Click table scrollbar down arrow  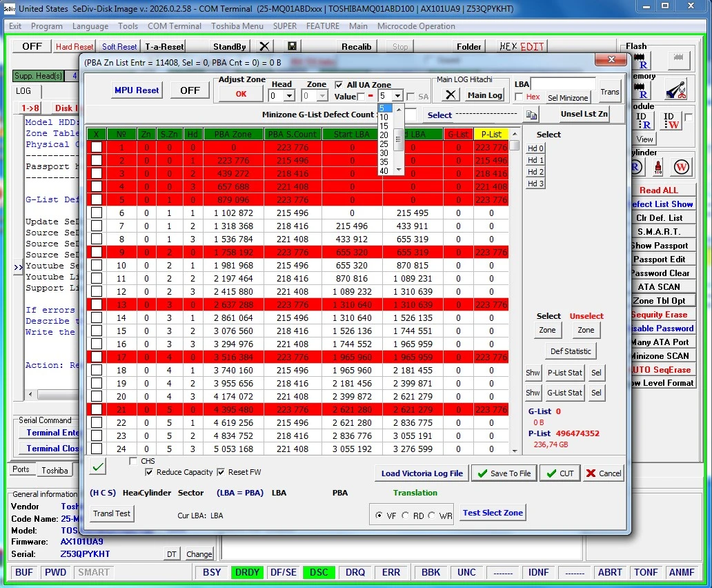click(x=515, y=451)
